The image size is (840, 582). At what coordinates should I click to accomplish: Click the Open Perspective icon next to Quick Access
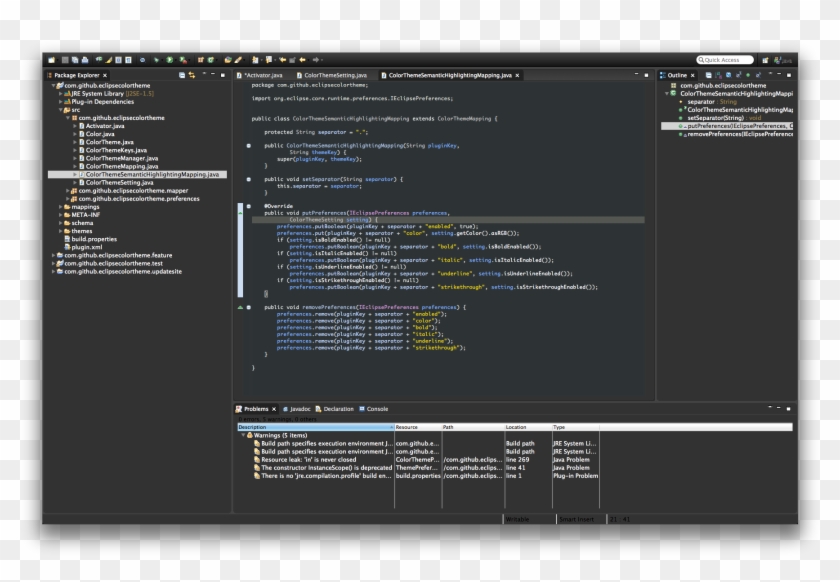763,60
